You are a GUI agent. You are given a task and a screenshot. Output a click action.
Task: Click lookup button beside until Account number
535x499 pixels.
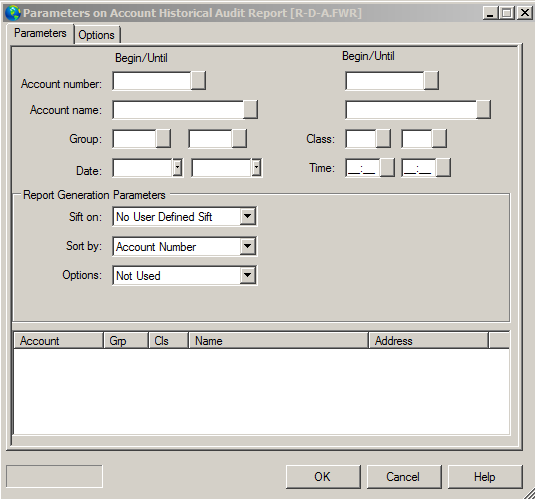[431, 81]
